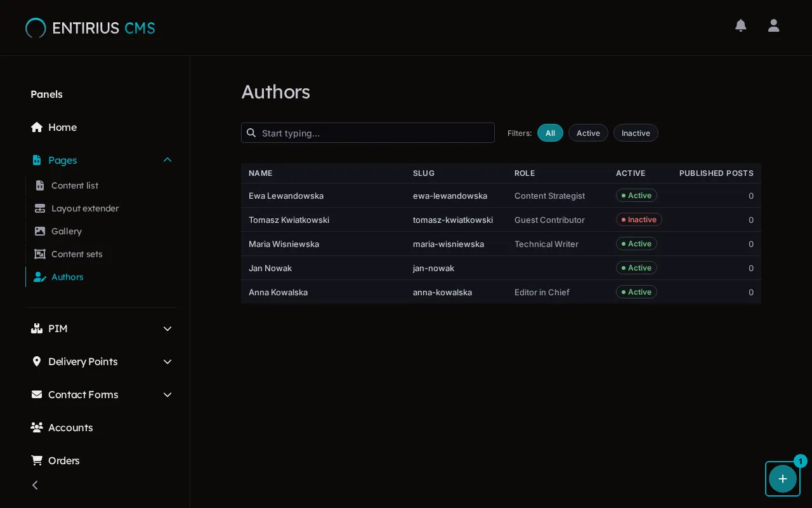Viewport: 812px width, 508px height.
Task: Open the user profile icon
Action: click(773, 25)
